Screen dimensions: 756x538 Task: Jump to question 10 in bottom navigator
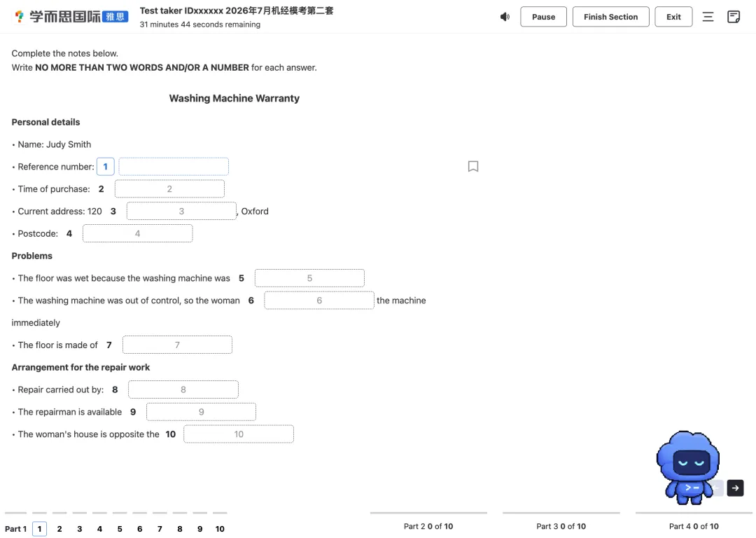pyautogui.click(x=220, y=529)
